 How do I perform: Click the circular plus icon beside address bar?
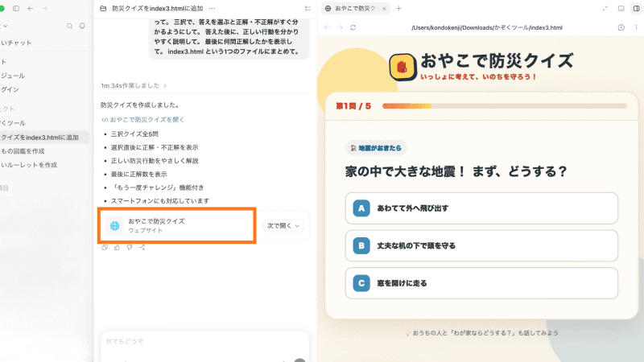[x=621, y=27]
